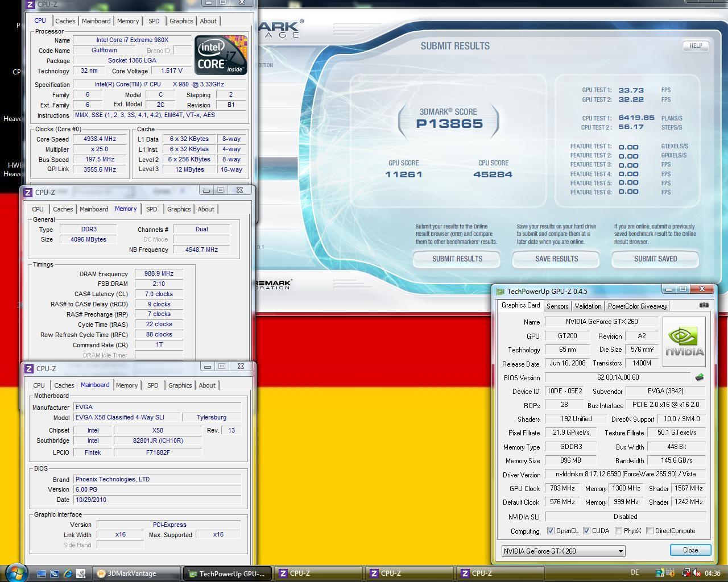The width and height of the screenshot is (728, 582).
Task: Toggle the DirectCompute checkbox in GPU-Z
Action: click(650, 531)
